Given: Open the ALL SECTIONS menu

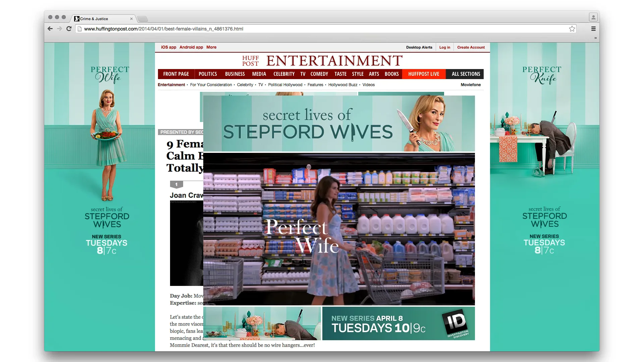Looking at the screenshot, I should pos(465,74).
